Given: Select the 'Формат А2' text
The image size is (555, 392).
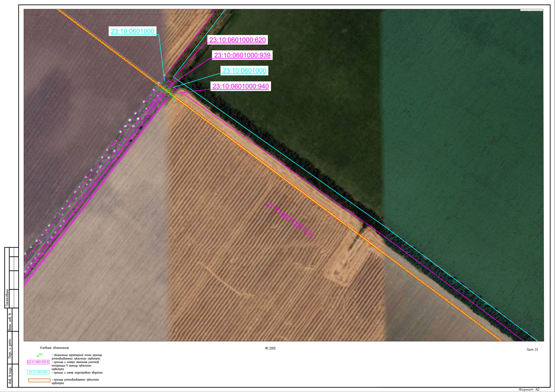Looking at the screenshot, I should pyautogui.click(x=529, y=389).
